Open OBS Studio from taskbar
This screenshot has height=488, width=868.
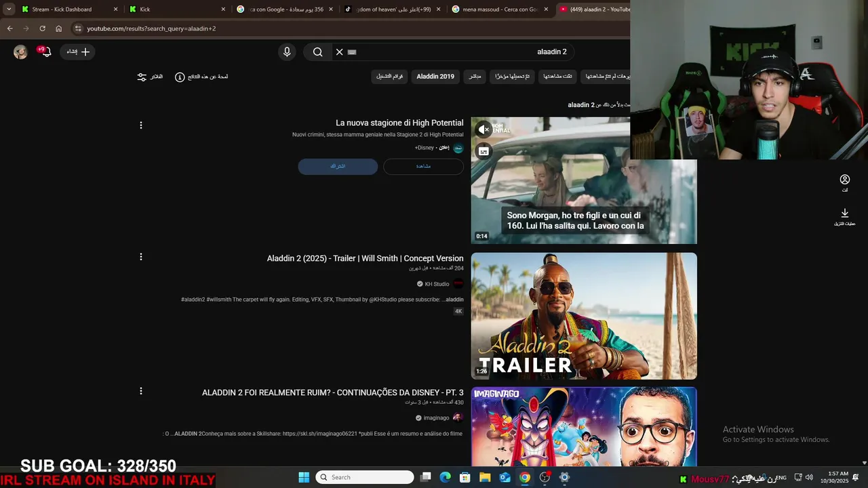coord(545,477)
